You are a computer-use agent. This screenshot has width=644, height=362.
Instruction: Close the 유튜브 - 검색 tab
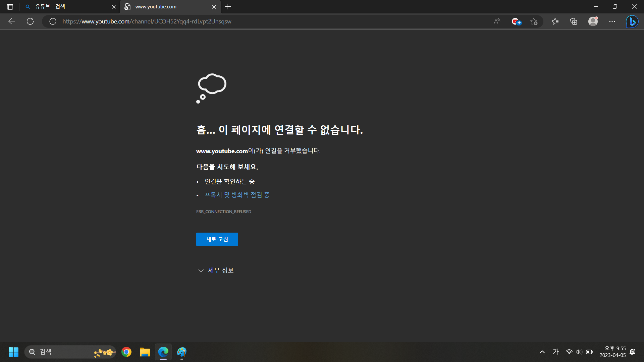point(114,7)
